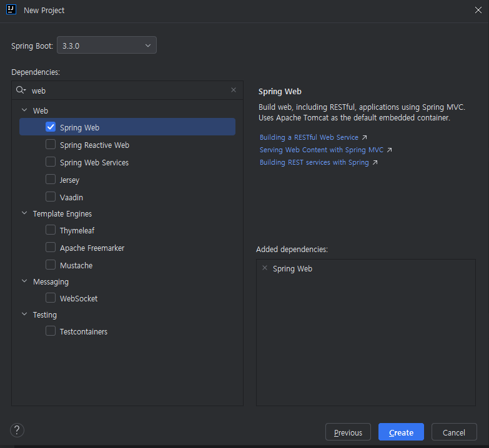489x448 pixels.
Task: Check the Testcontainers checkbox
Action: (x=51, y=331)
